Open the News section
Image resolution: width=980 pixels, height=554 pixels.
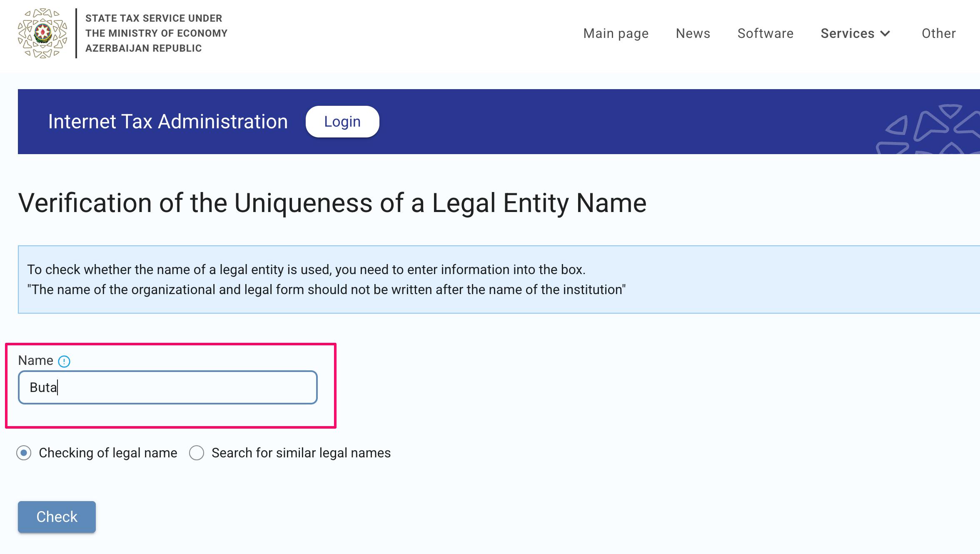(x=693, y=33)
